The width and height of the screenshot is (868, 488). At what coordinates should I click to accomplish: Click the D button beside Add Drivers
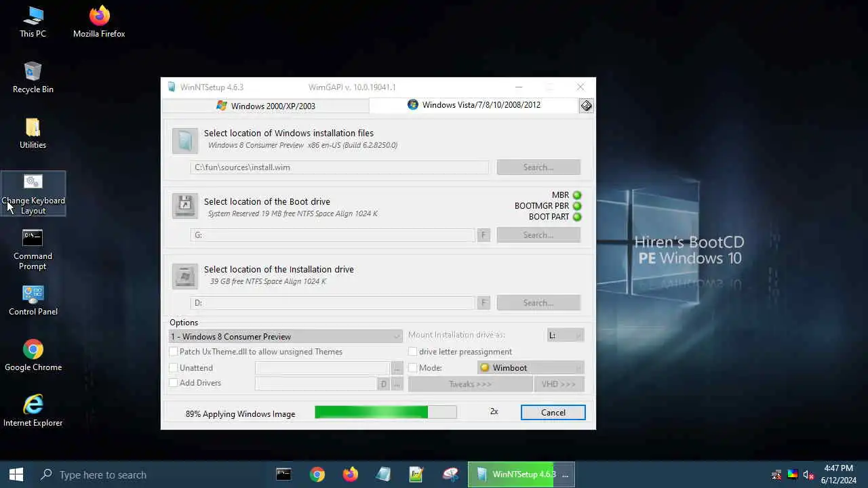pos(383,384)
